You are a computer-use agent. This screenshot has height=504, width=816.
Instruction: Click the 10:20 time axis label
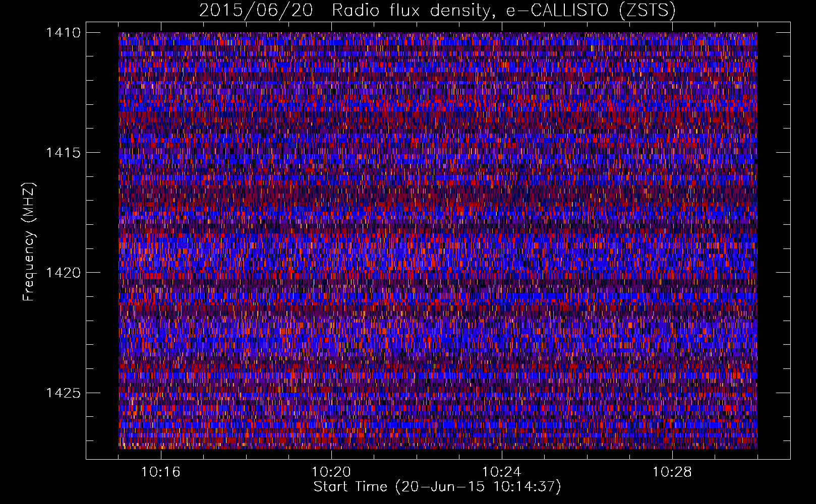(x=331, y=472)
